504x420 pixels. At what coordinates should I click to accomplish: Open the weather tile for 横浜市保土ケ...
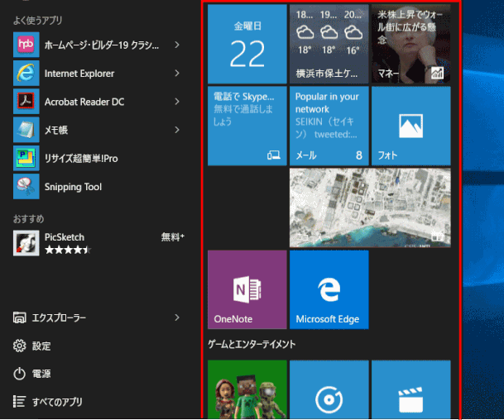tap(329, 44)
